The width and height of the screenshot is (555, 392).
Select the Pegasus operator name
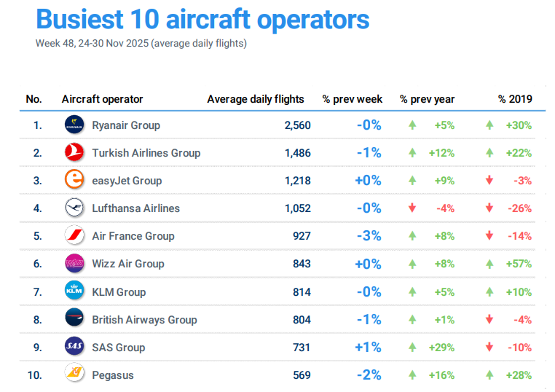point(113,375)
